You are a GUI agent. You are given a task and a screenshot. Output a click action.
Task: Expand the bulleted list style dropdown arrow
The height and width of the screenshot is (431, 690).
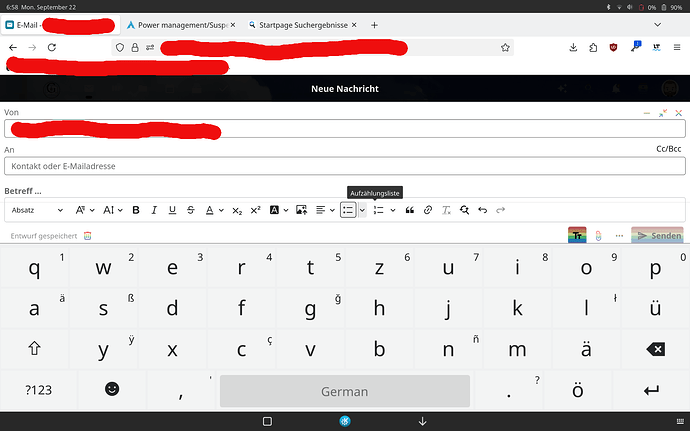[x=361, y=210]
